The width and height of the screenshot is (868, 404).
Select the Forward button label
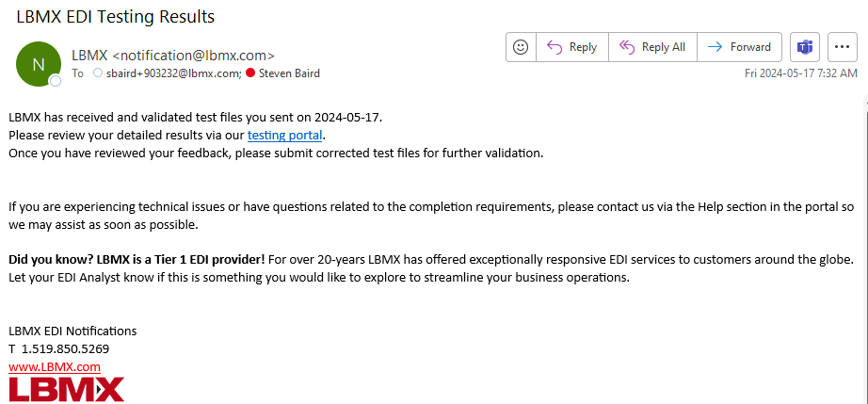point(750,47)
